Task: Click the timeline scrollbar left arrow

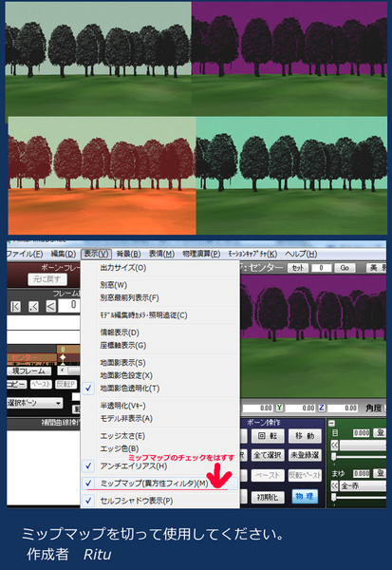Action: tap(62, 370)
